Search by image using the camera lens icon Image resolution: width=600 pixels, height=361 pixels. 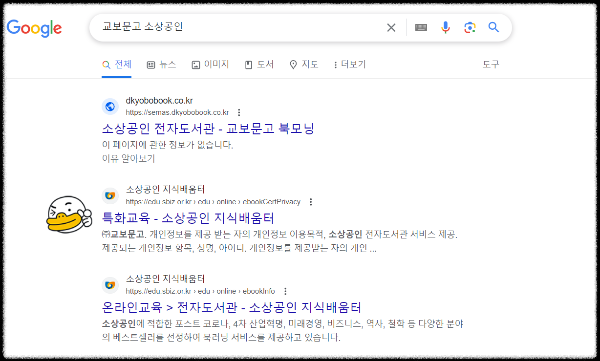pyautogui.click(x=470, y=28)
